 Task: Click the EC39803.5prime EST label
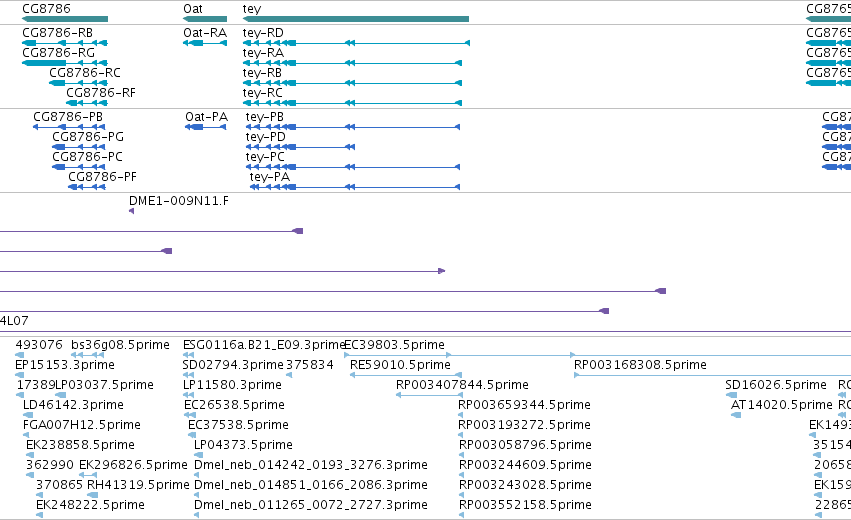(x=395, y=345)
